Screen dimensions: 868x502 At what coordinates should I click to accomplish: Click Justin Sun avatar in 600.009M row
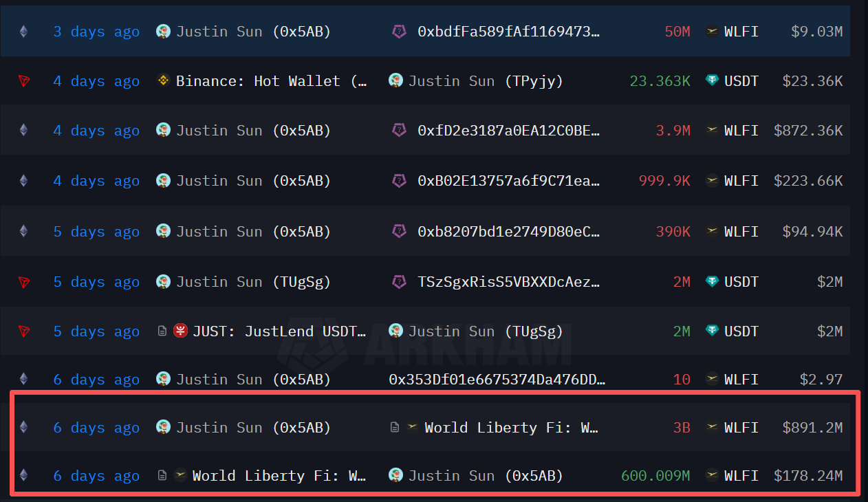(395, 475)
